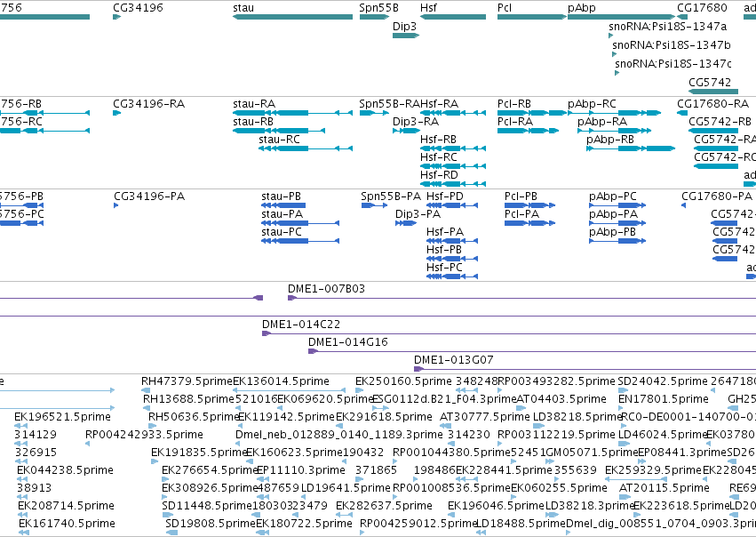Select the CG17680 gene label
756x537 pixels.
click(702, 8)
